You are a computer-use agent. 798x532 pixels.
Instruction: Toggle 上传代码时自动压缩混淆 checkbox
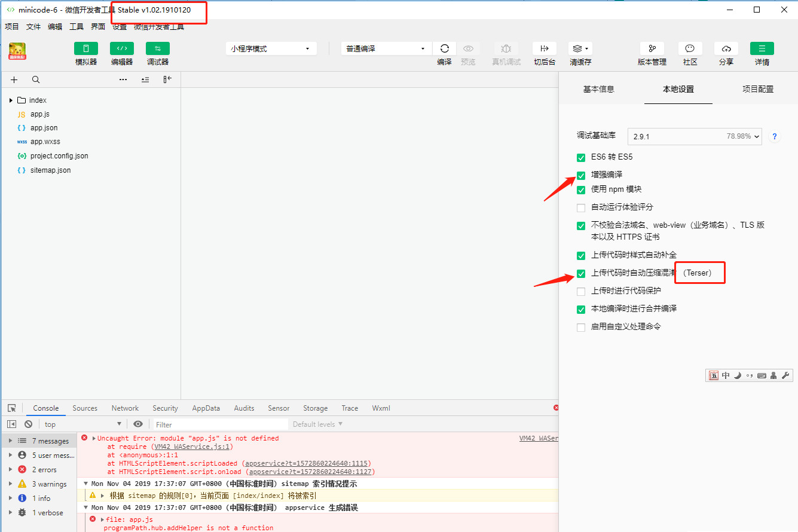[581, 274]
